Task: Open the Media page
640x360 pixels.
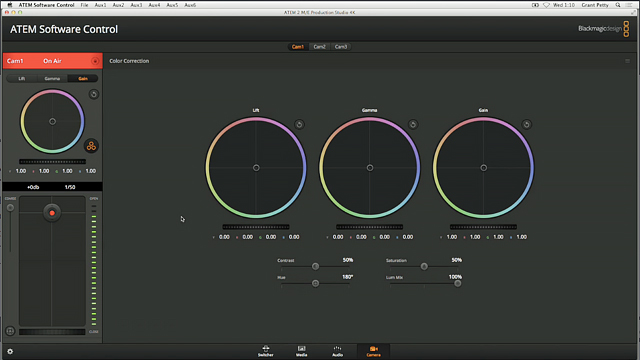Action: pyautogui.click(x=302, y=351)
